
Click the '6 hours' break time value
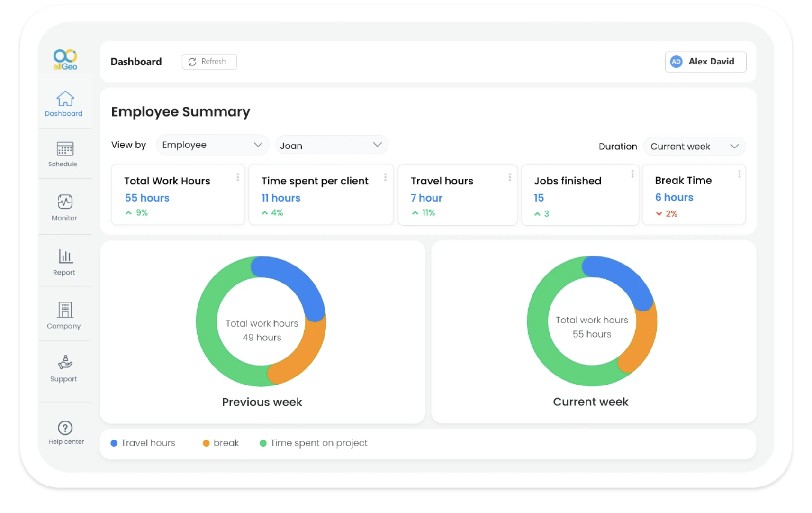674,197
